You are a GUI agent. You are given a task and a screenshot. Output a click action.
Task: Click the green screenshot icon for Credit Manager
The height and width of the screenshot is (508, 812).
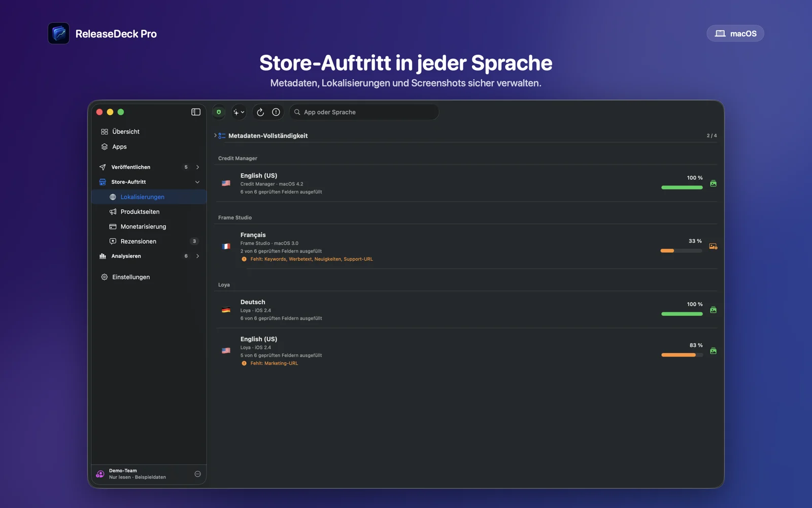click(x=713, y=183)
